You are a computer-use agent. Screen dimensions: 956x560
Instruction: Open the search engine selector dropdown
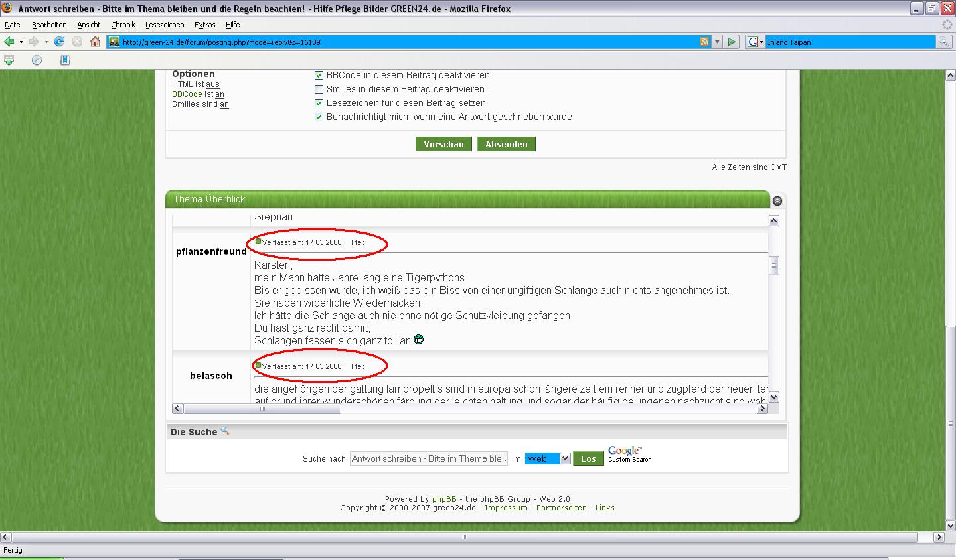(x=756, y=42)
